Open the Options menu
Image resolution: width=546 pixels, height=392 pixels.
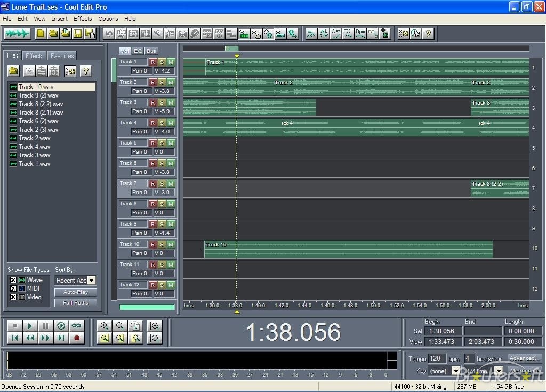108,19
